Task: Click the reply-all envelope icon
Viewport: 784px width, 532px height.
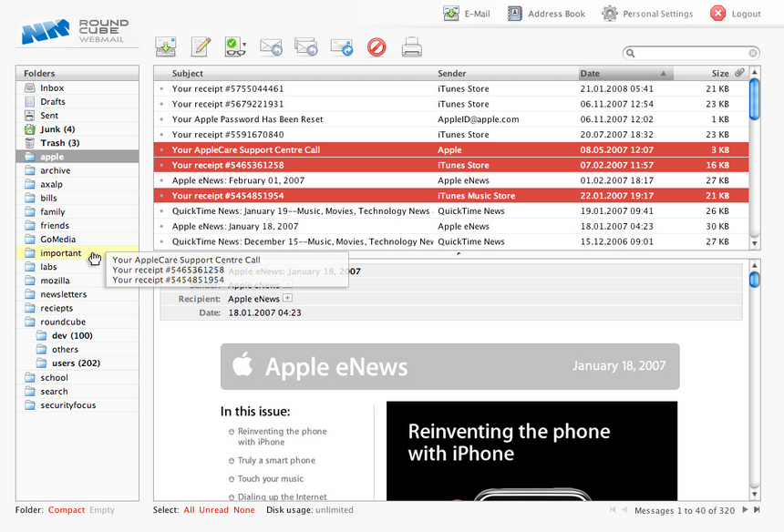Action: coord(306,46)
